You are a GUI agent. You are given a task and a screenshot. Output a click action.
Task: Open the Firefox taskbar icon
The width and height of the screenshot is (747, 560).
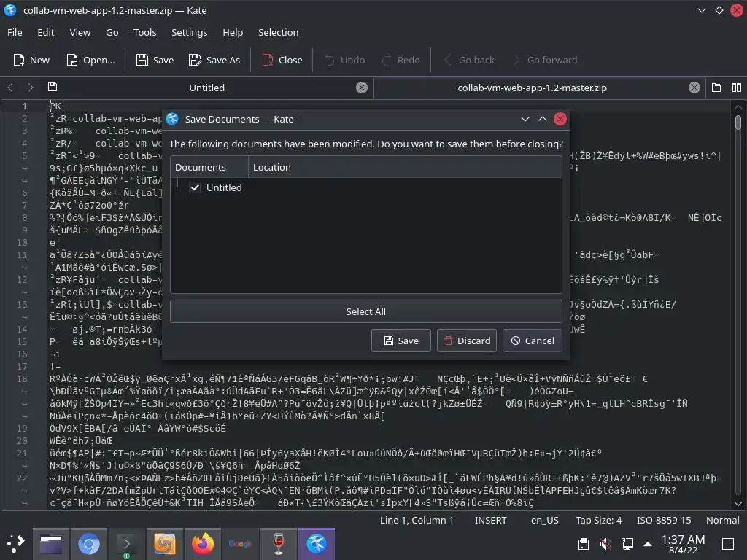pos(203,544)
